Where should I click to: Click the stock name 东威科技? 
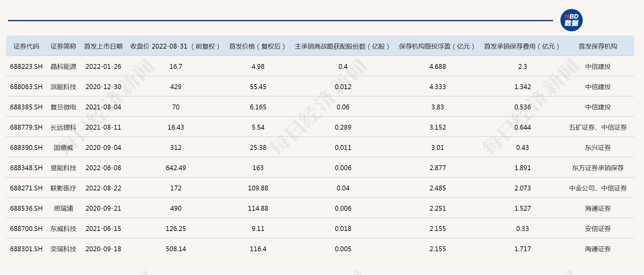(x=63, y=229)
